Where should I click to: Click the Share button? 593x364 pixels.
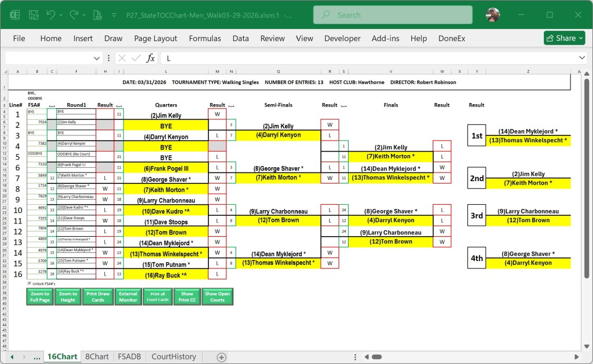pyautogui.click(x=564, y=38)
